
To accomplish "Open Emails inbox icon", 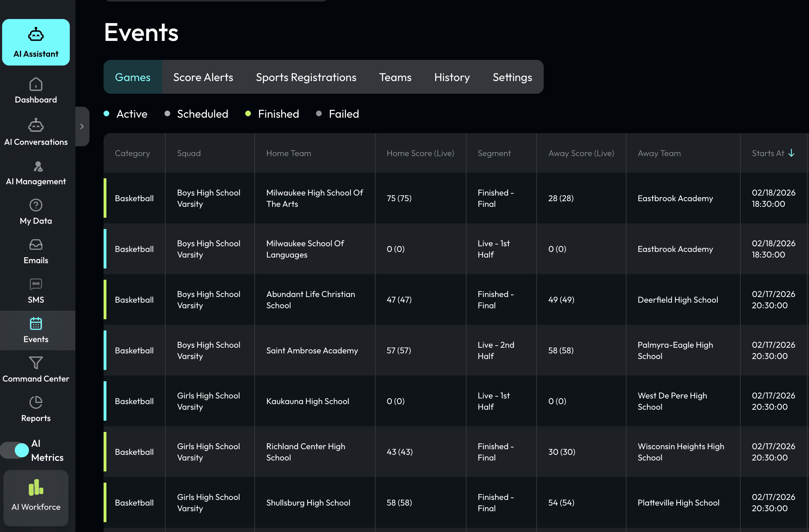I will tap(36, 245).
